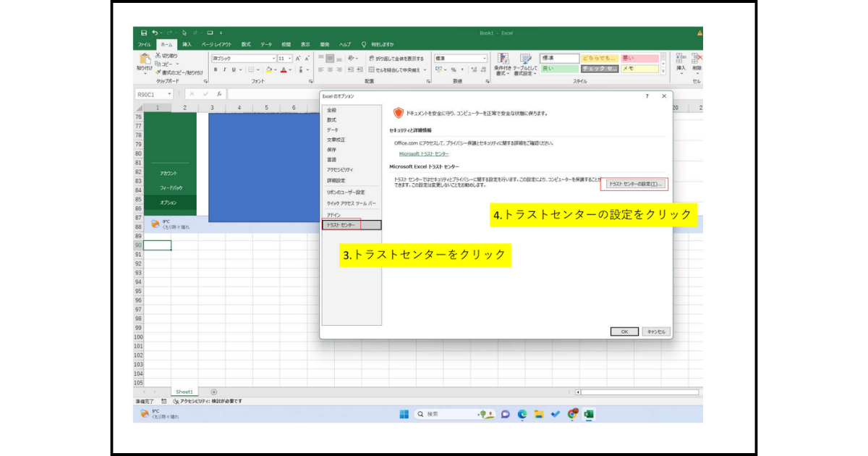Click the Chrome icon on taskbar
The image size is (868, 456).
pos(572,414)
